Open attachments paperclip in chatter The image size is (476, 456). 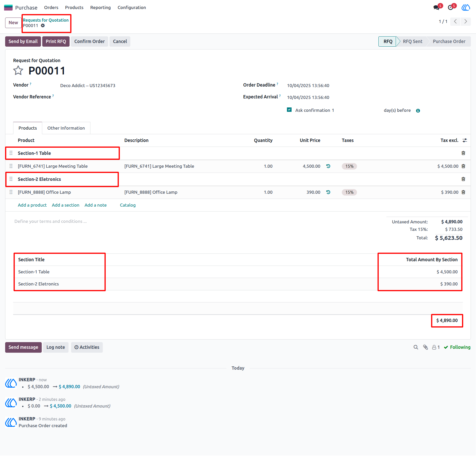point(426,347)
